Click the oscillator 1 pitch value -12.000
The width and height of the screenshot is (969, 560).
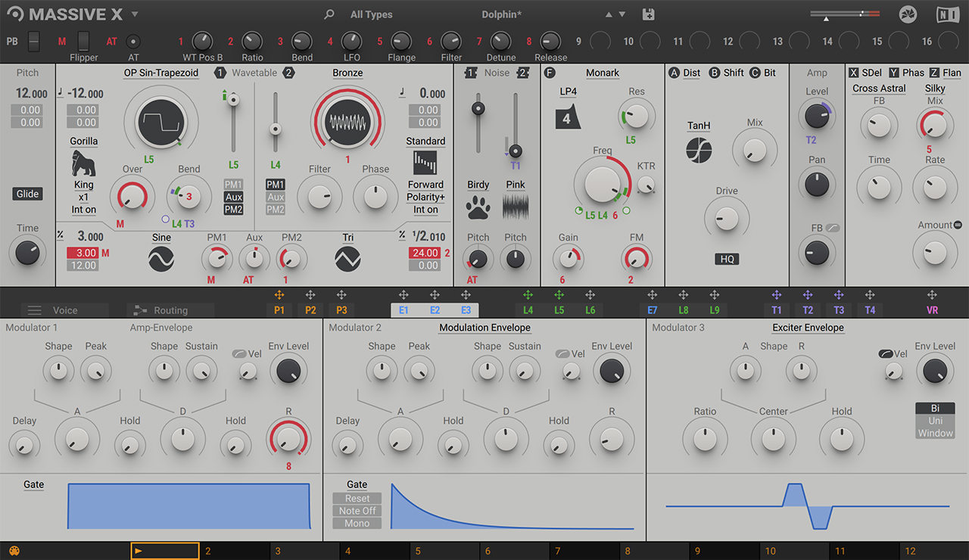click(x=85, y=94)
